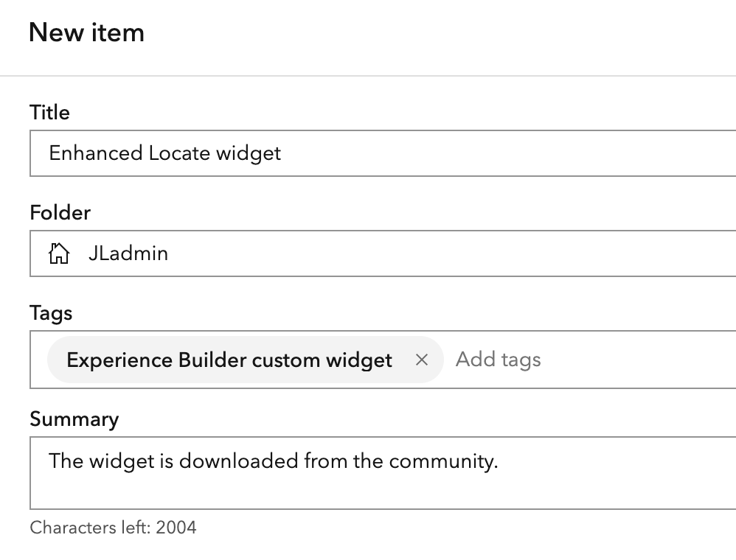This screenshot has width=736, height=560.
Task: Click the Add tags field
Action: pos(499,360)
